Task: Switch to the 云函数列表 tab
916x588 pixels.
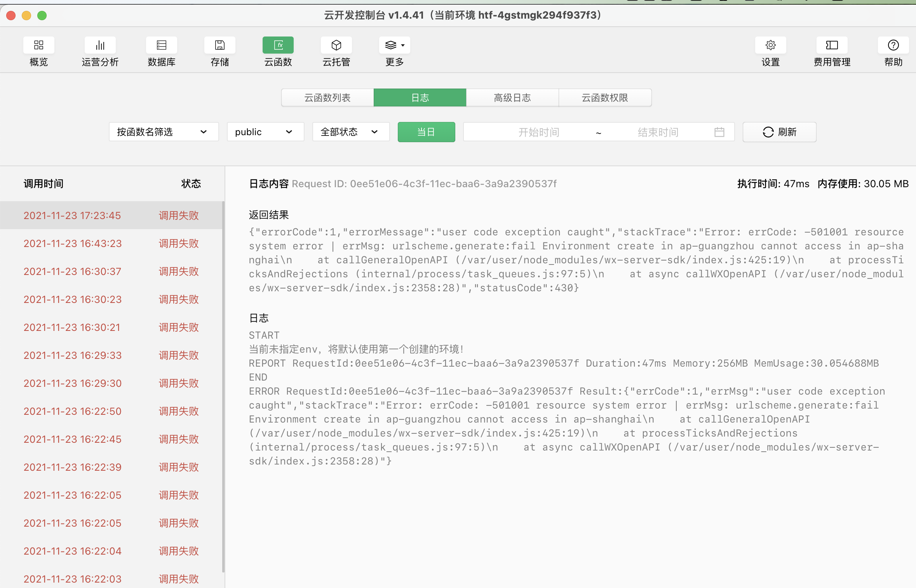Action: click(x=327, y=97)
